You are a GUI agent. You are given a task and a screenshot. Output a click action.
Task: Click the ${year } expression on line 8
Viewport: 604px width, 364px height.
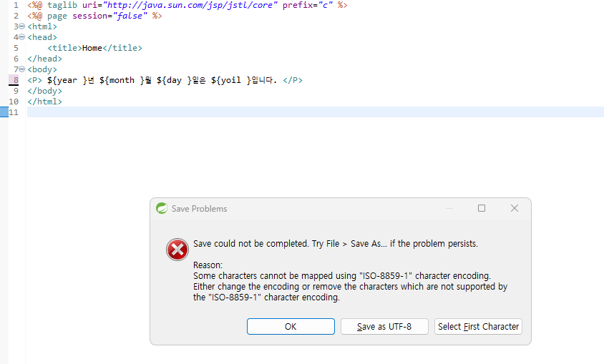tap(67, 80)
